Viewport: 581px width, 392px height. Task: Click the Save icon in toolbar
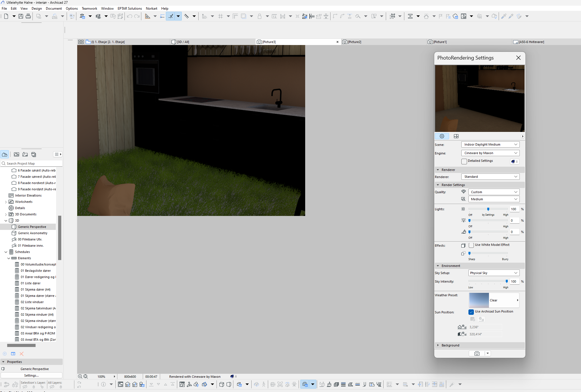coord(21,16)
